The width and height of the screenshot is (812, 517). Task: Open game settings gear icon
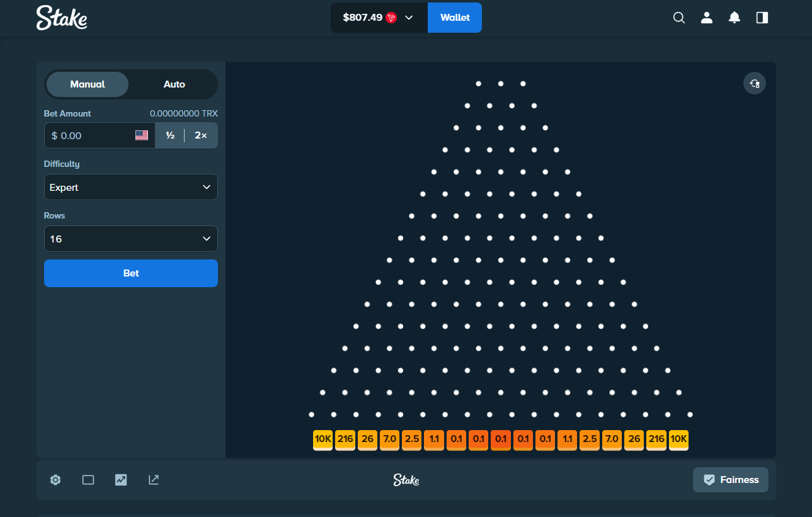click(x=55, y=480)
